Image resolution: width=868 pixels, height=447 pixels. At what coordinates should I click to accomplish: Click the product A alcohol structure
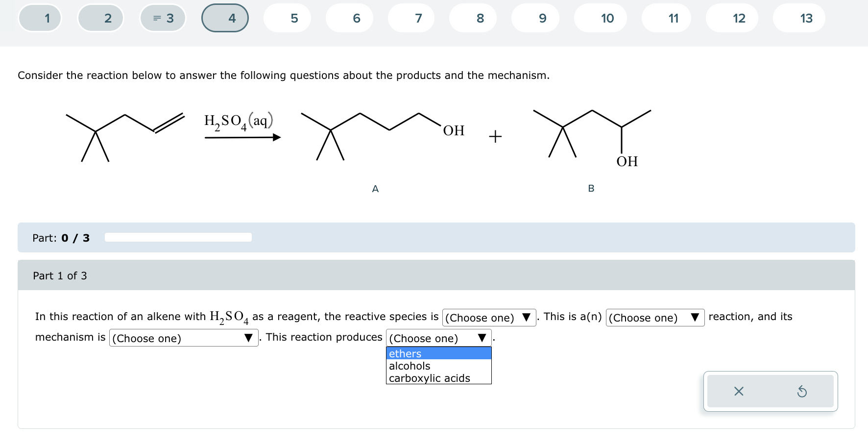coord(383,136)
